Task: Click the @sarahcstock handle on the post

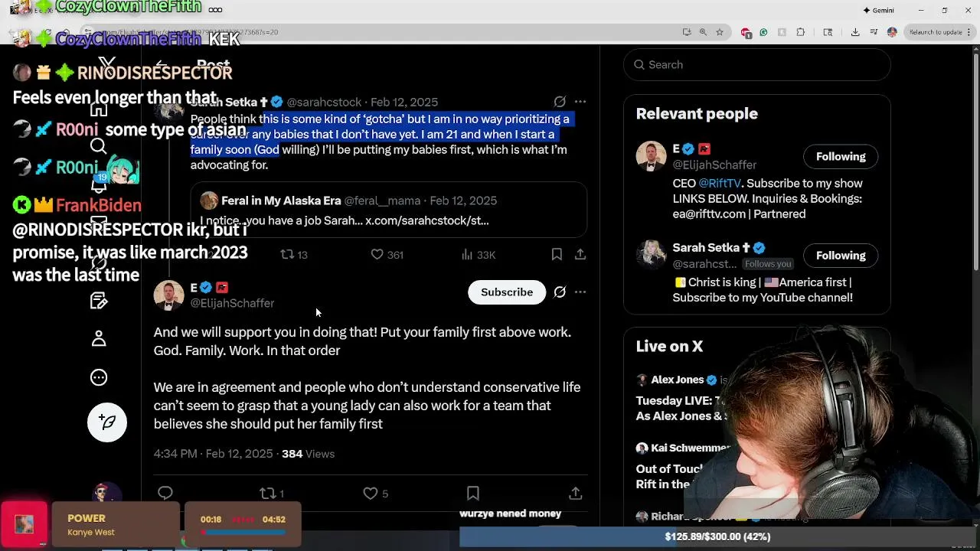Action: (x=324, y=102)
